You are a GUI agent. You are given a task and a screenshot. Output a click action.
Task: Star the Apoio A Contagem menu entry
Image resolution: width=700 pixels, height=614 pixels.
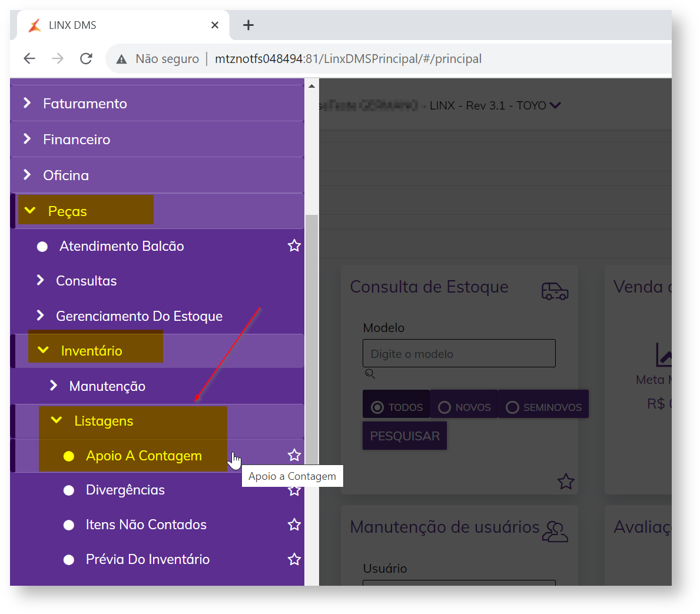point(294,455)
